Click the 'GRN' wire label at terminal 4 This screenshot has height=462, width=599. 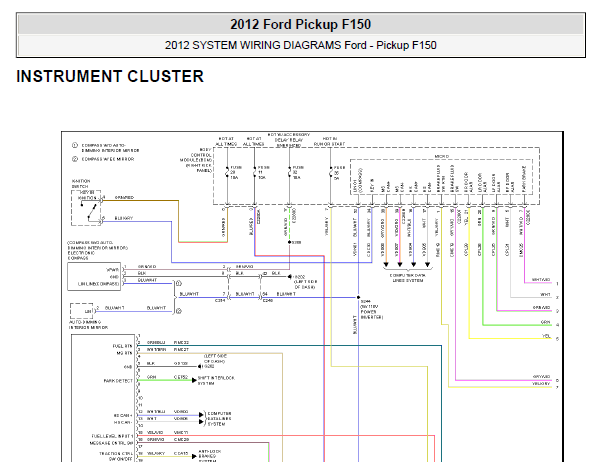546,322
